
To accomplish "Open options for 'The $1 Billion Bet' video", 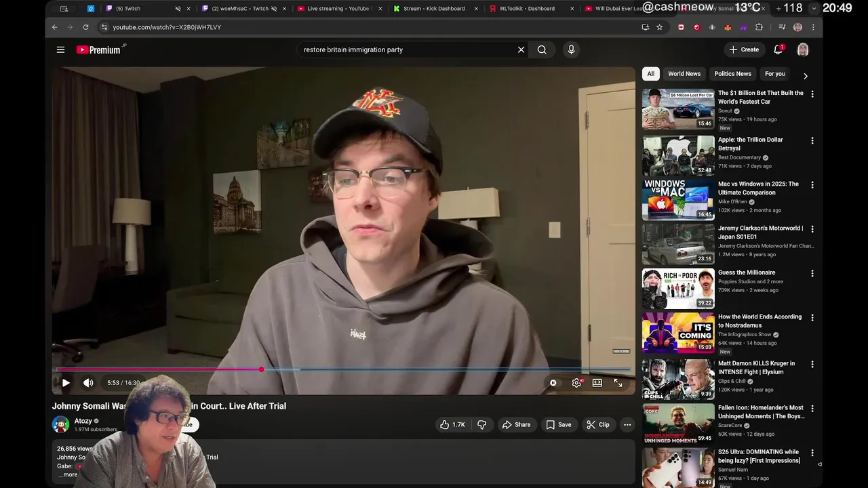I will pos(812,94).
